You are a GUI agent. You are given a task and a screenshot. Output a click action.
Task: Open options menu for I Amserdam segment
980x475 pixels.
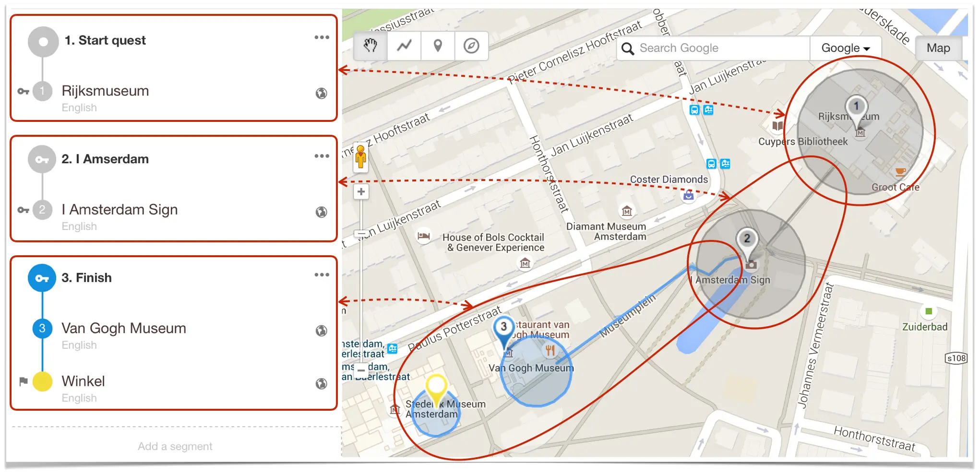tap(322, 156)
